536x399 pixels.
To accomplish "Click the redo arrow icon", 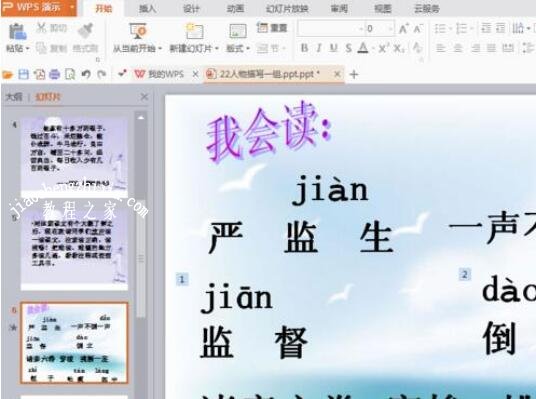I will click(x=102, y=74).
